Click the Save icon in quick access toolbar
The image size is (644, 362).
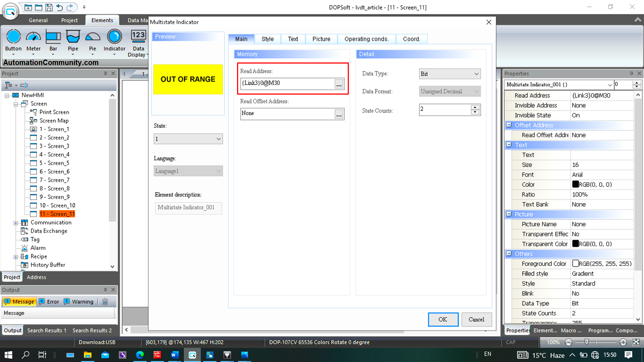coord(49,7)
